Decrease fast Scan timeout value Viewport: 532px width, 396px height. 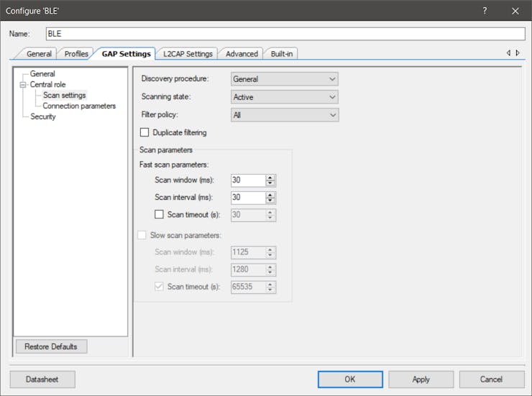pos(270,218)
